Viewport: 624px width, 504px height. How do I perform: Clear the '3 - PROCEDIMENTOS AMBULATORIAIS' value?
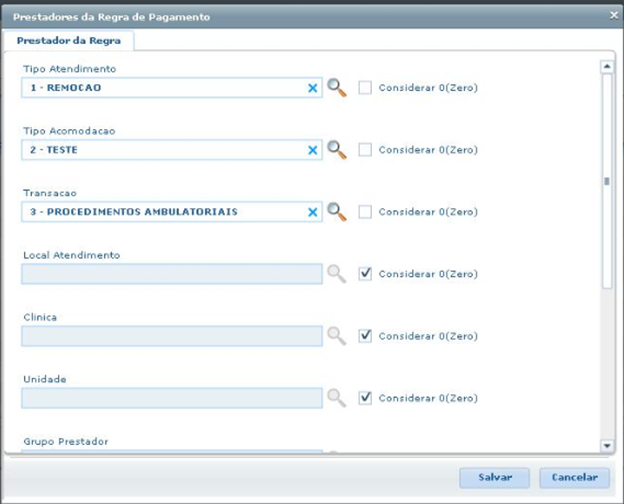point(312,212)
